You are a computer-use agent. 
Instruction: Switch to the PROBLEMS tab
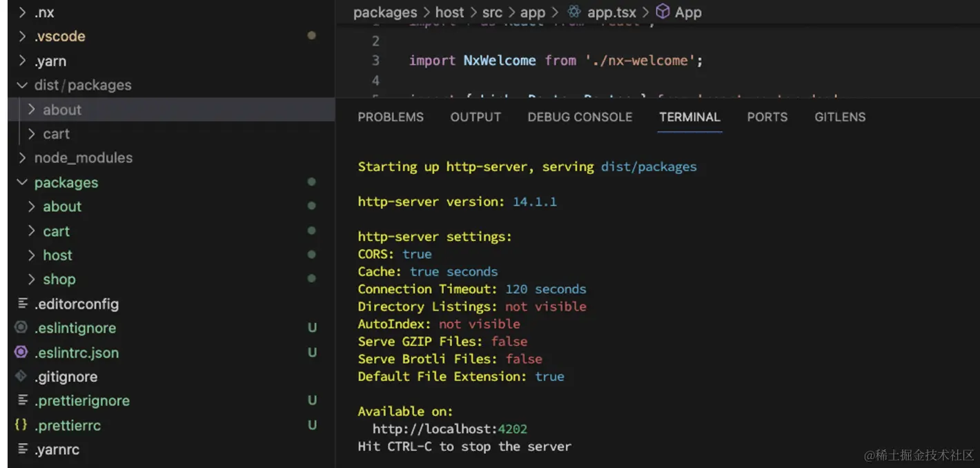point(391,117)
